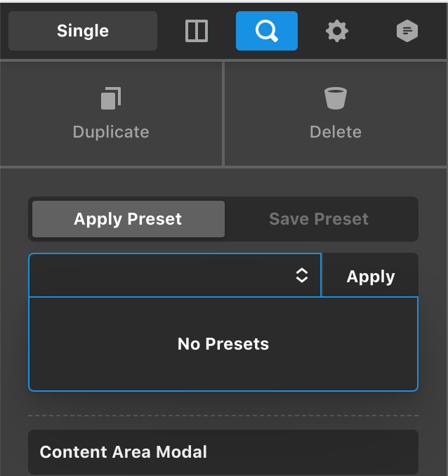Image resolution: width=448 pixels, height=476 pixels.
Task: Click the preset dropdown up-down arrows
Action: [x=302, y=276]
